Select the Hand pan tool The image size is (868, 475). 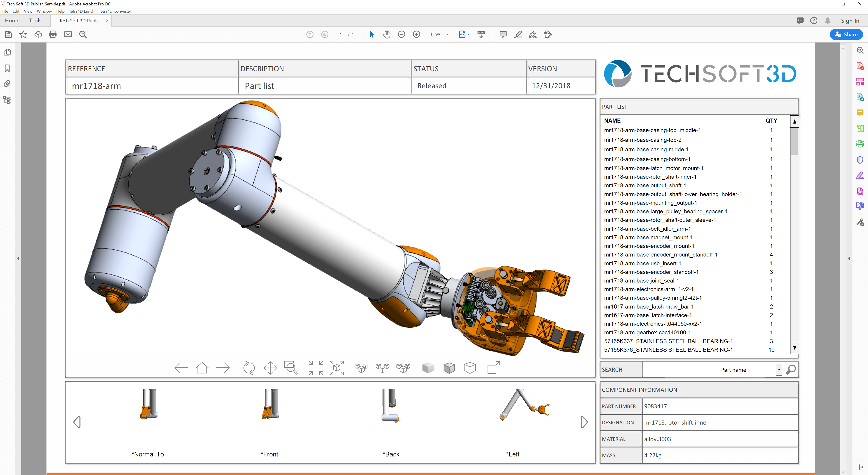pos(387,34)
